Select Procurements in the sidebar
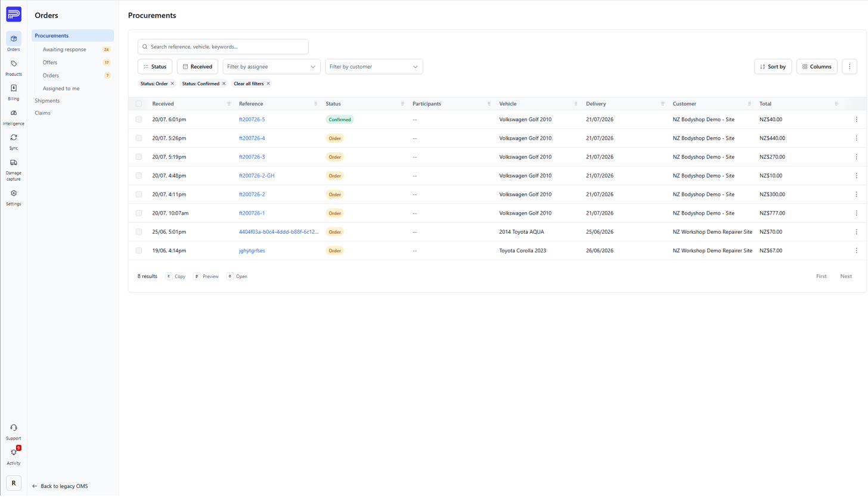868x501 pixels. click(x=73, y=36)
